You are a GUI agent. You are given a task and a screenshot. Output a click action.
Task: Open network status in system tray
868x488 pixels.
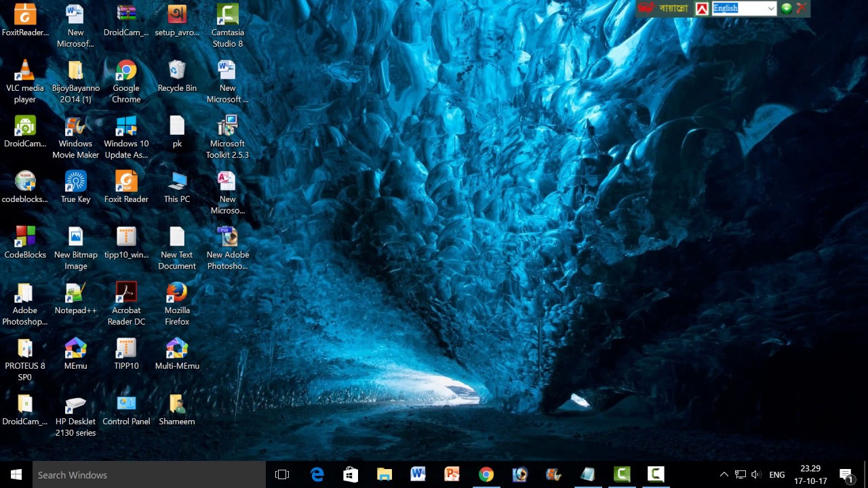(x=741, y=474)
